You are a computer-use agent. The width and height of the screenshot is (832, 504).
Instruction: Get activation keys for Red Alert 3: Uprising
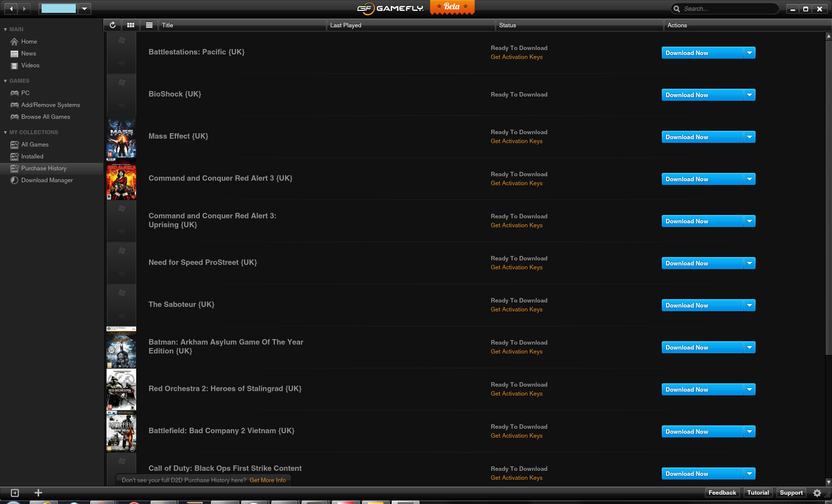click(x=517, y=225)
